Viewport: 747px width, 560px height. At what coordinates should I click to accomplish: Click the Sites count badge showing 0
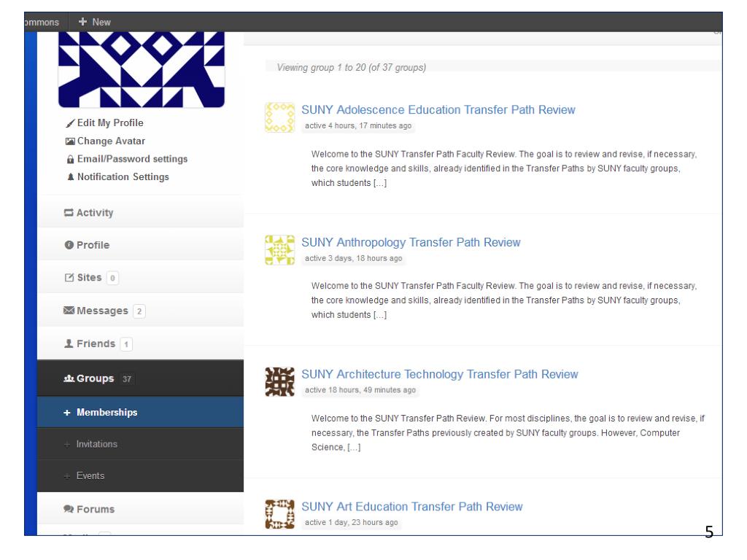point(112,278)
